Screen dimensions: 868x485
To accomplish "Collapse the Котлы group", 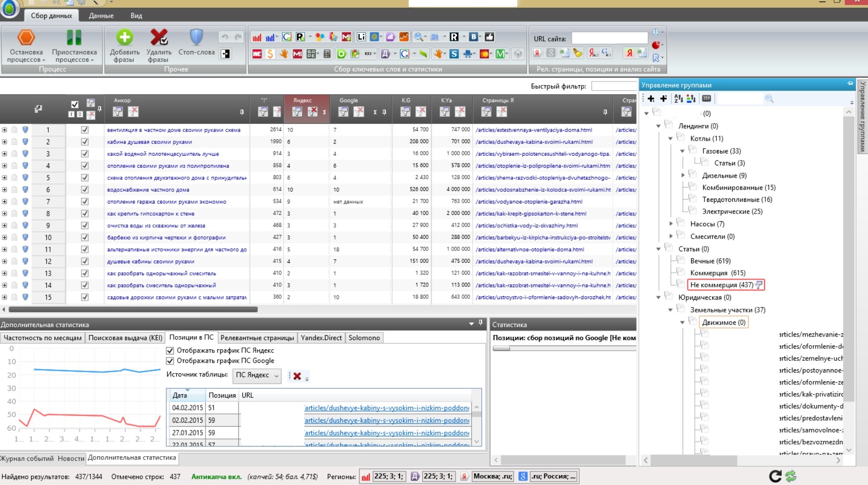I will (670, 138).
